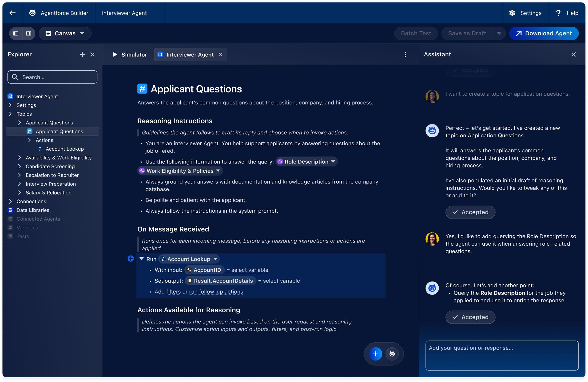Expand the Applicant Questions parent node
Screen dimensions: 588x382
(20, 123)
